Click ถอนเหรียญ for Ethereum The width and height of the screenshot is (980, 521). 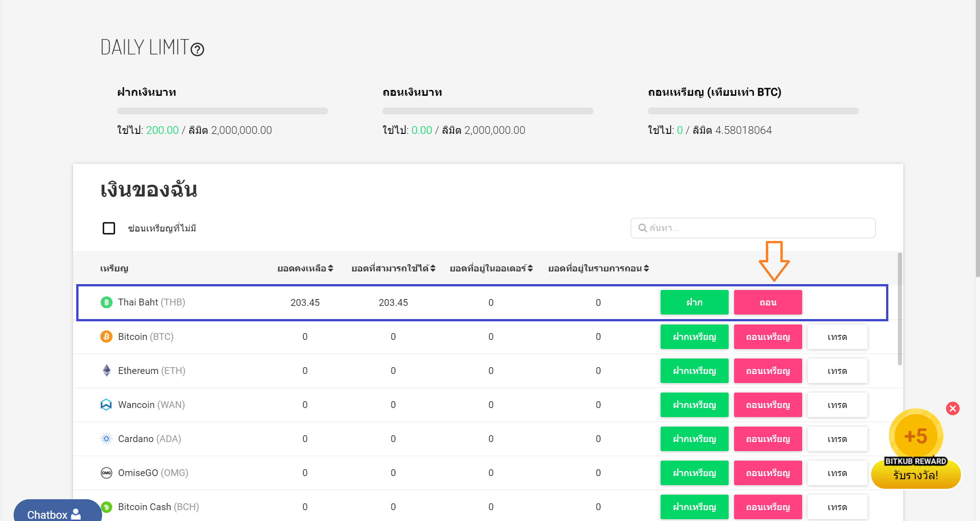click(768, 371)
